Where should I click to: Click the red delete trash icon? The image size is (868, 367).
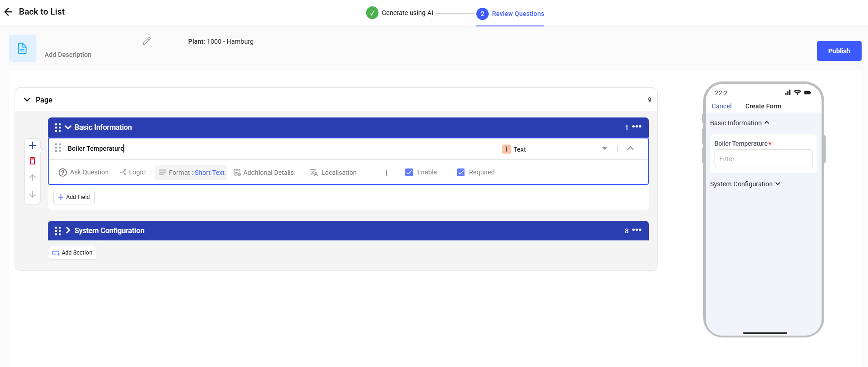coord(32,161)
